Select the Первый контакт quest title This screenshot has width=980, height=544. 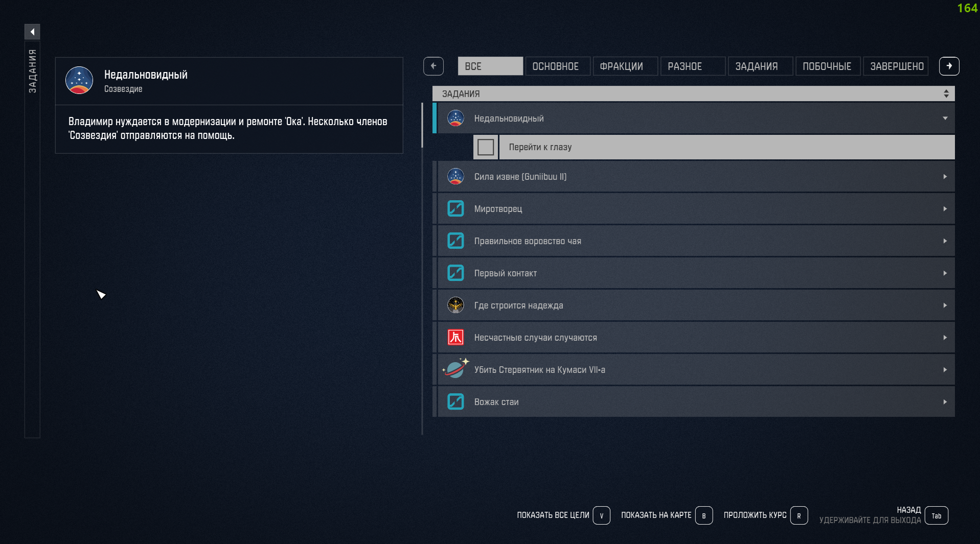[506, 273]
